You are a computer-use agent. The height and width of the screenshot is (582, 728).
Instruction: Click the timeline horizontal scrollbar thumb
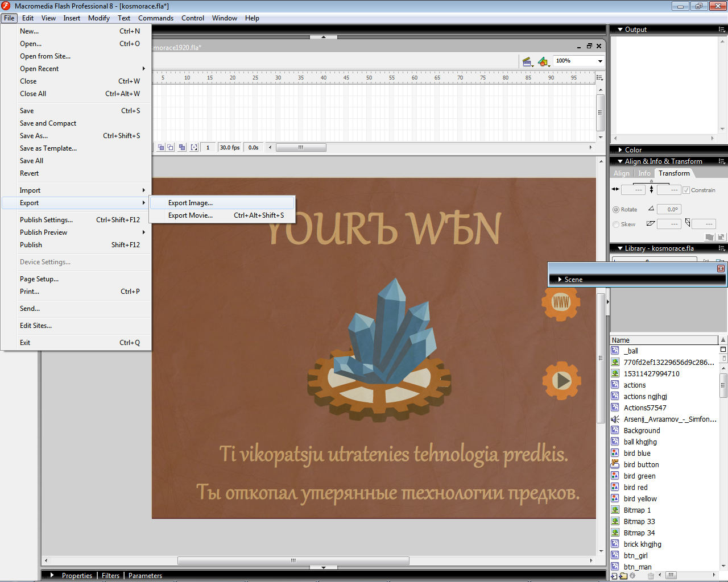(x=301, y=148)
